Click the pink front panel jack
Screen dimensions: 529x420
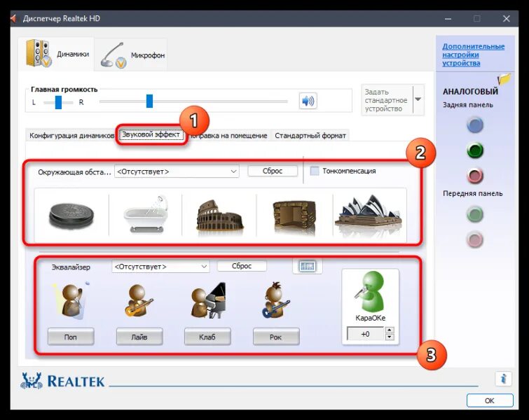click(x=475, y=239)
